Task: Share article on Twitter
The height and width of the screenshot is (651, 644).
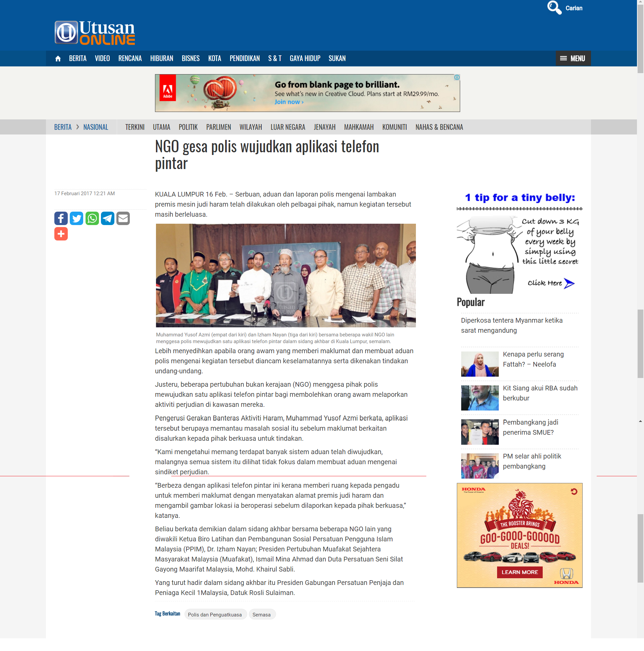Action: pyautogui.click(x=76, y=218)
